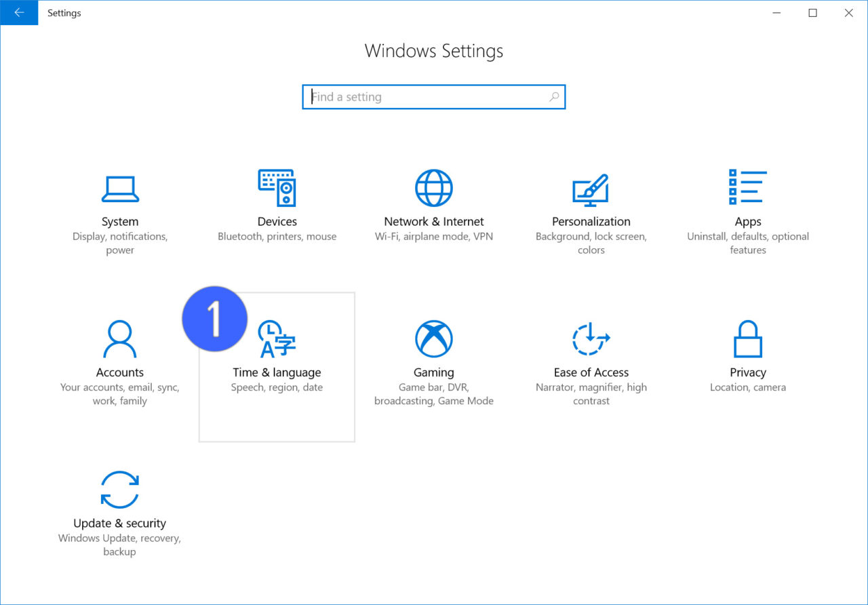Click the Devices label
The image size is (868, 605).
point(277,222)
